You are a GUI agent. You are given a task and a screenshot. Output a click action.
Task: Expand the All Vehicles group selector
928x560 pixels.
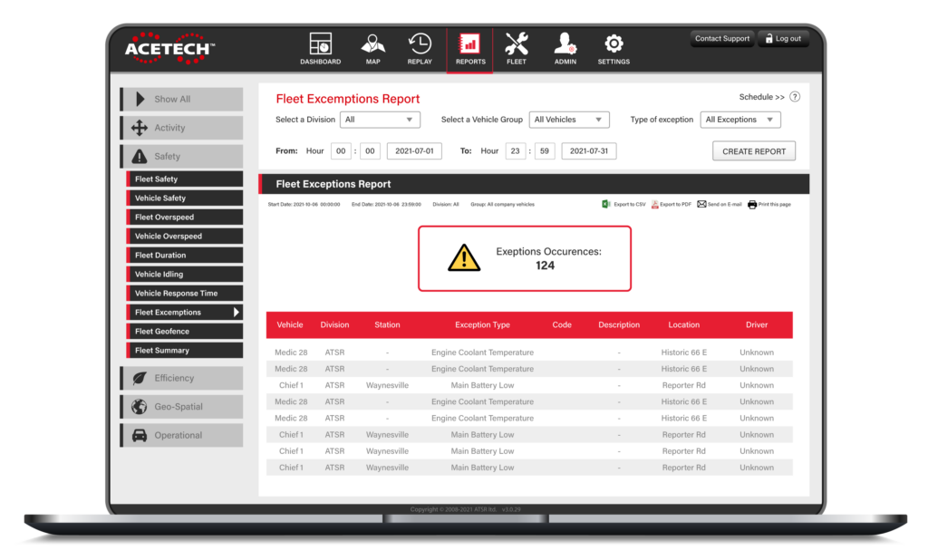(569, 119)
